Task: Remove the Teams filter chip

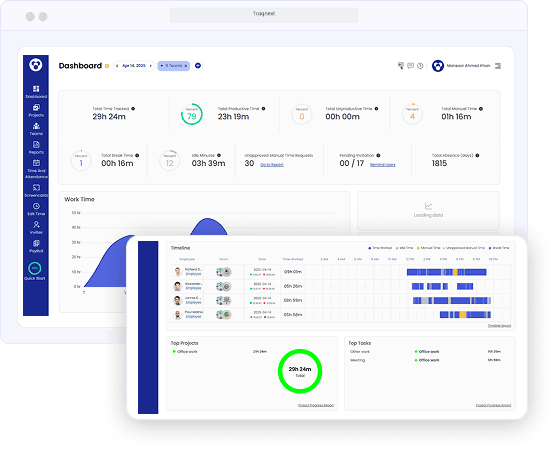Action: coord(185,66)
